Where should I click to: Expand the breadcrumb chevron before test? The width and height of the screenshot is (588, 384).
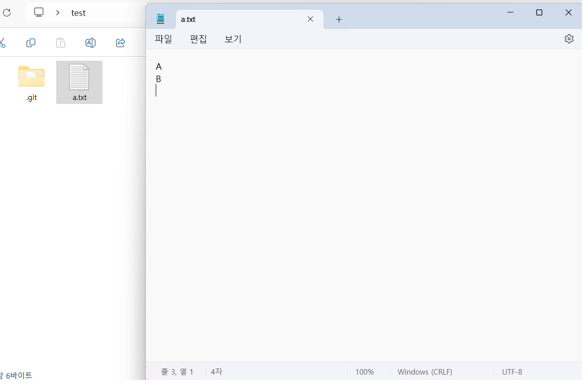tap(58, 13)
